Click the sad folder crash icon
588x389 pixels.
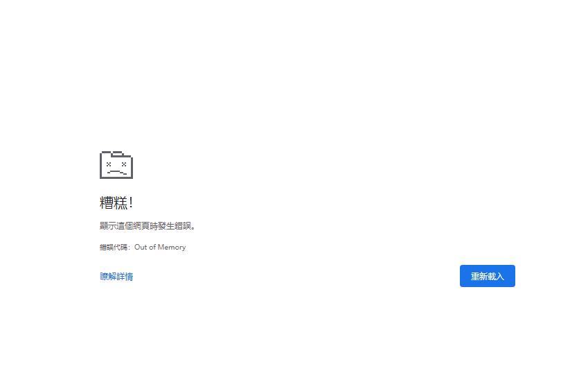[116, 165]
